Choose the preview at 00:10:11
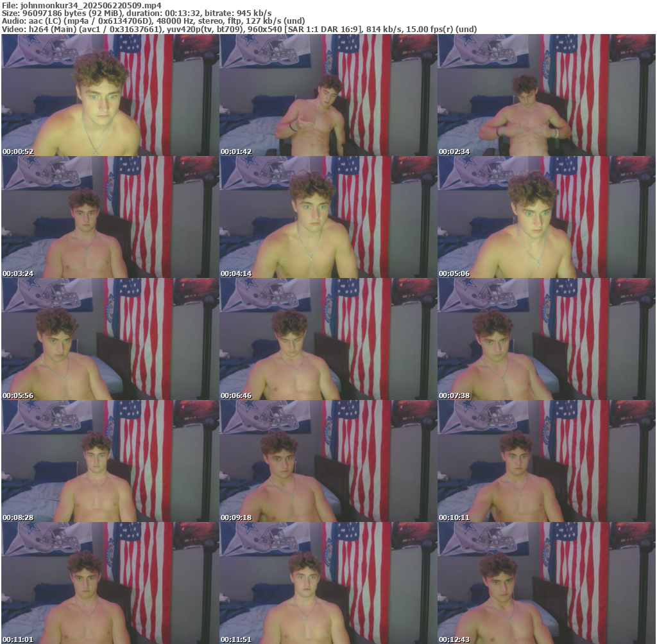The image size is (657, 644). point(547,461)
